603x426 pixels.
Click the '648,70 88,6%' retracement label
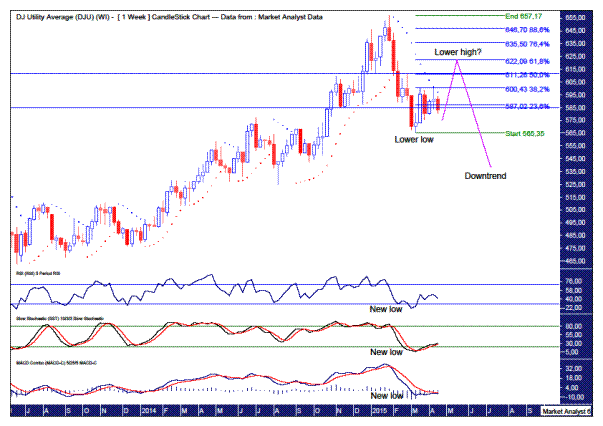[527, 30]
